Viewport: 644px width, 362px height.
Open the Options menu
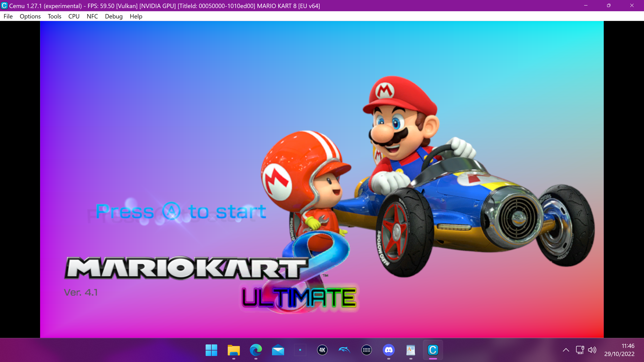coord(30,16)
